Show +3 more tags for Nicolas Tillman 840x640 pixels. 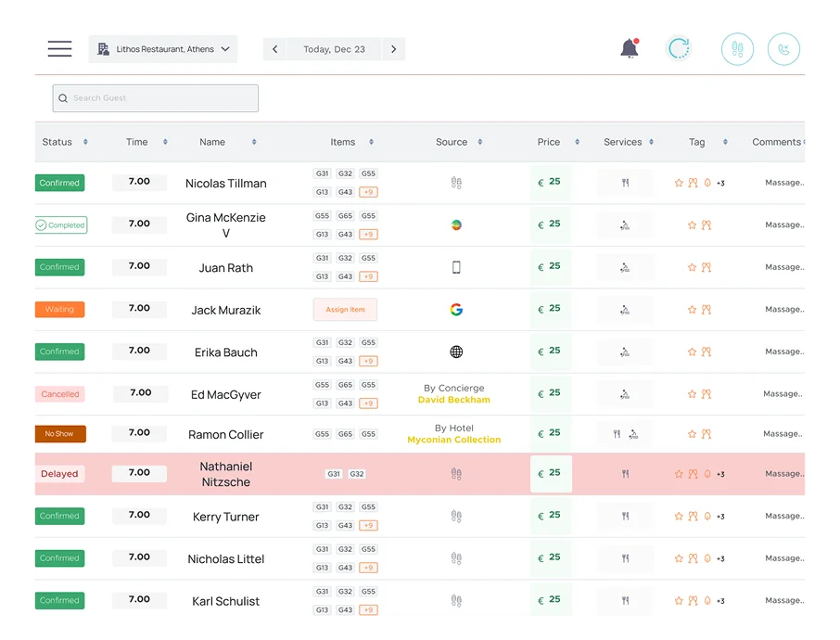click(x=720, y=184)
